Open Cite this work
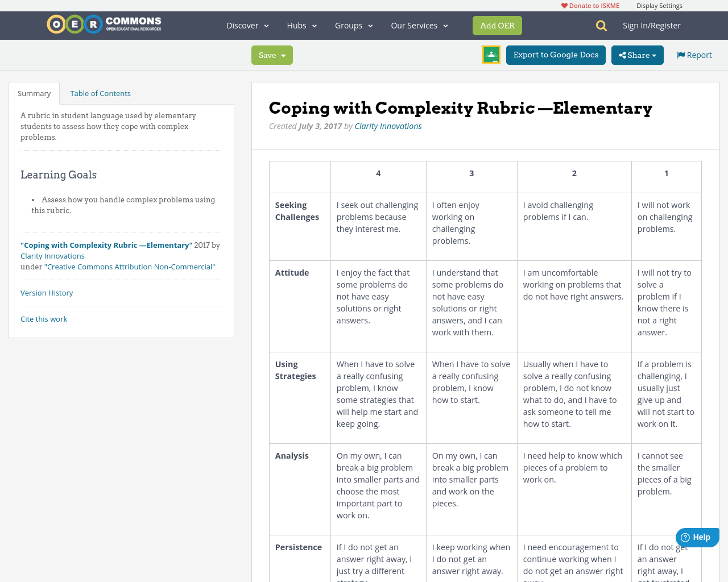This screenshot has width=728, height=582. pos(44,319)
